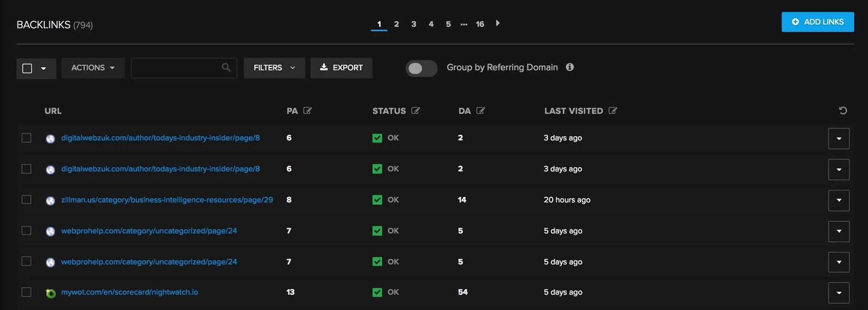
Task: Click the search magnifier icon
Action: coord(226,68)
